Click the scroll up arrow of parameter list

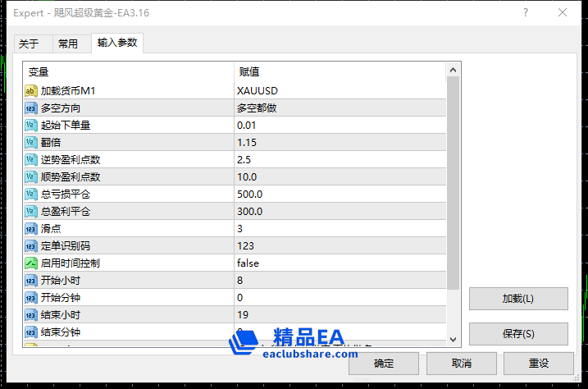[453, 70]
